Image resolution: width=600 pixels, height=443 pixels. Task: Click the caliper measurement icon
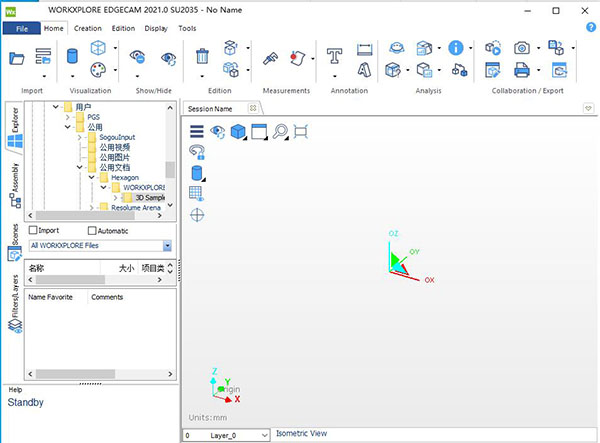click(270, 59)
